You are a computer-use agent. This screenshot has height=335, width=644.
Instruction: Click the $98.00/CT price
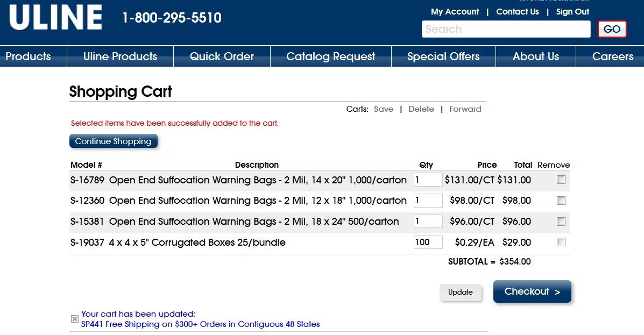[x=472, y=201]
